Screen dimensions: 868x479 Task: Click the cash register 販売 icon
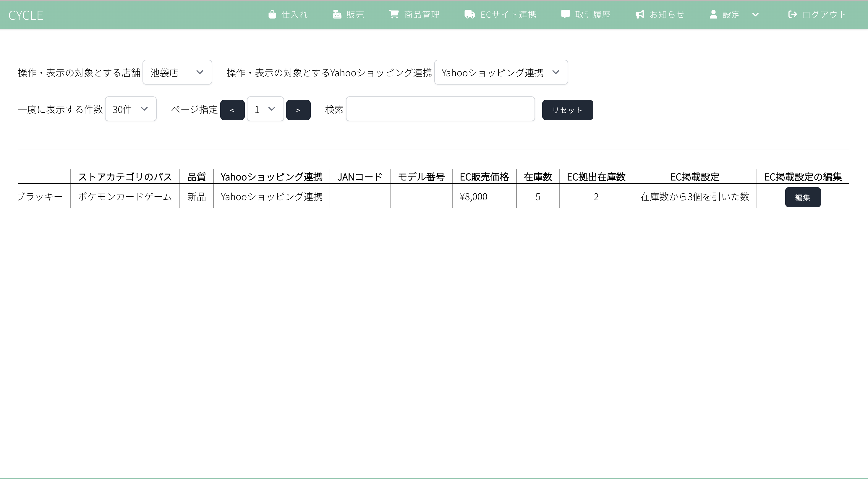[337, 14]
